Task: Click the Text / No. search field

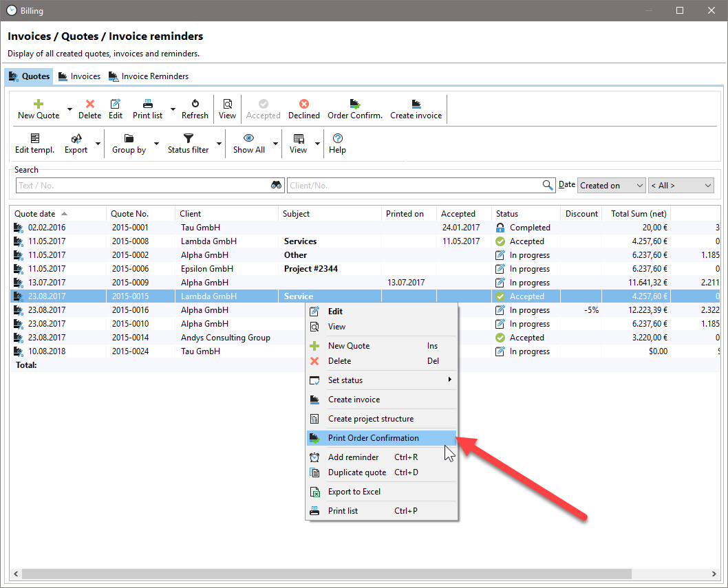Action: pos(143,185)
